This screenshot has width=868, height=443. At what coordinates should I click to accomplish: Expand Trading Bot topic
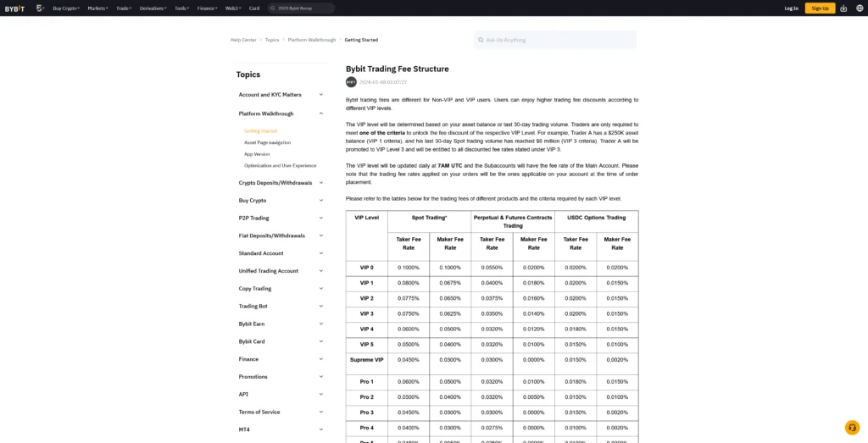tap(281, 306)
